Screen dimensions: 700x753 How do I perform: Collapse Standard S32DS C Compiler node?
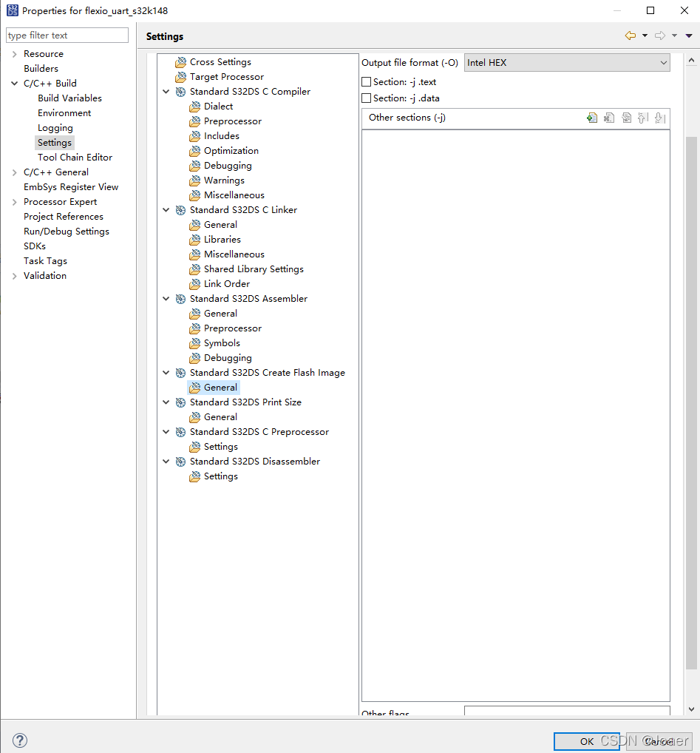tap(166, 91)
